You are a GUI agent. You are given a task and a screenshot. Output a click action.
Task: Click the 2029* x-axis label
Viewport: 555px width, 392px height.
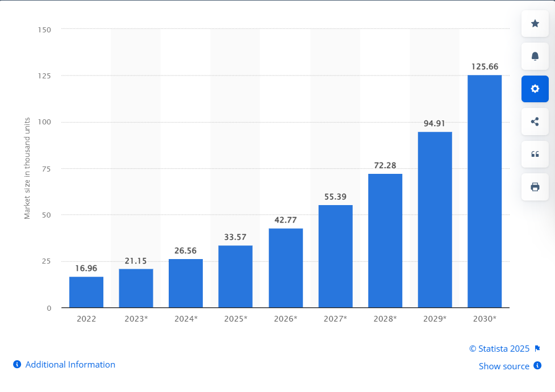(x=435, y=319)
